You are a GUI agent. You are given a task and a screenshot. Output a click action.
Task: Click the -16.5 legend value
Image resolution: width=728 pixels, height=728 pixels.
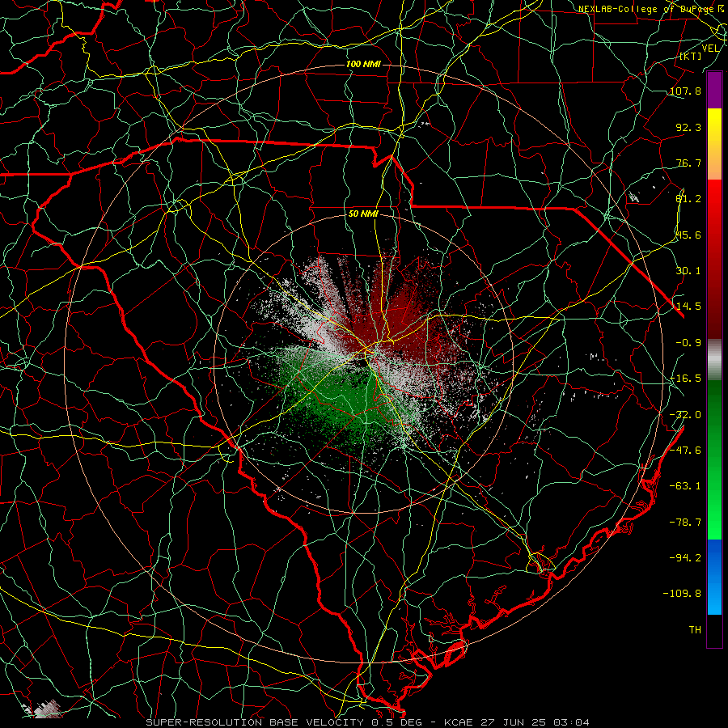point(685,379)
